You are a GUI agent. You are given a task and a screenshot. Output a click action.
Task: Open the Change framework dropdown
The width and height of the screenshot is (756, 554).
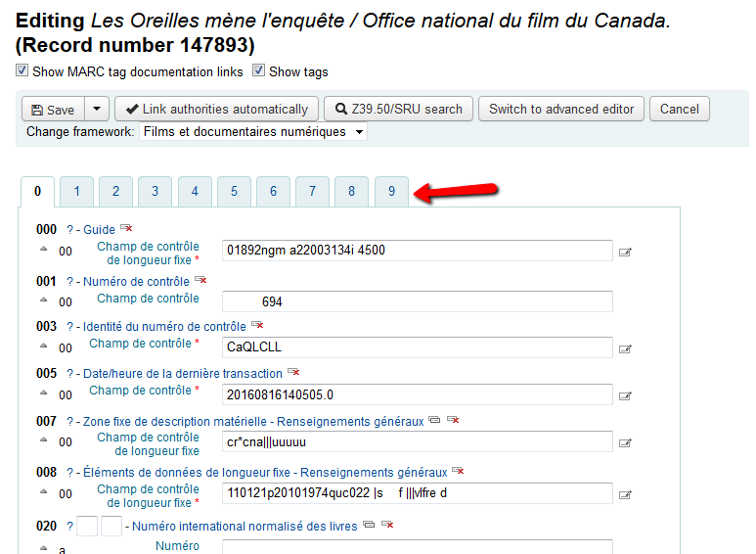[253, 132]
